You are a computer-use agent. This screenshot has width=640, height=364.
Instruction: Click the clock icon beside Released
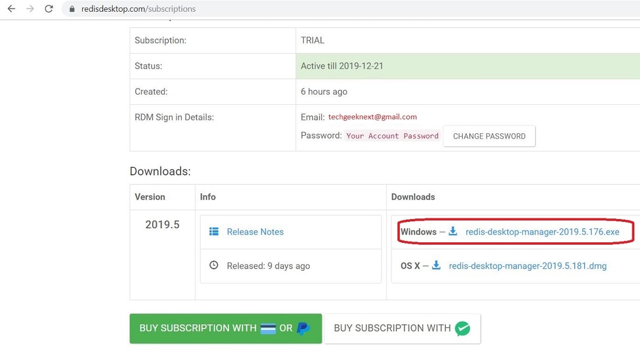pos(214,266)
